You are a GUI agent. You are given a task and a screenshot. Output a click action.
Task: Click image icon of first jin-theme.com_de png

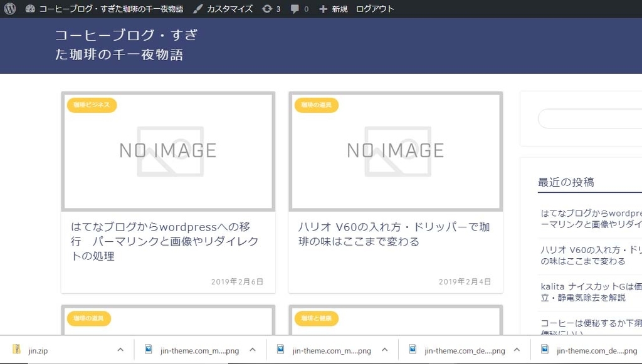pyautogui.click(x=413, y=349)
